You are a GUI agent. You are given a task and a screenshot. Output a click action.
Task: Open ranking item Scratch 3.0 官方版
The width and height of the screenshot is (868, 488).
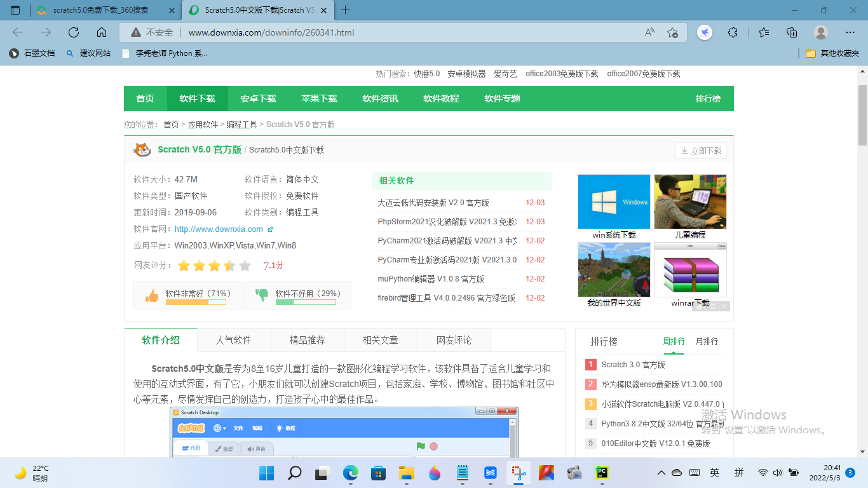point(634,365)
